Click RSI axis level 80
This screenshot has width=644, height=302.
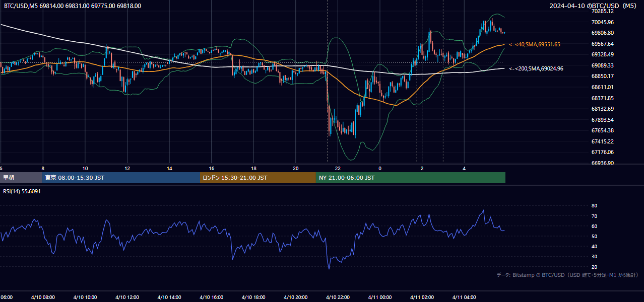(x=594, y=206)
